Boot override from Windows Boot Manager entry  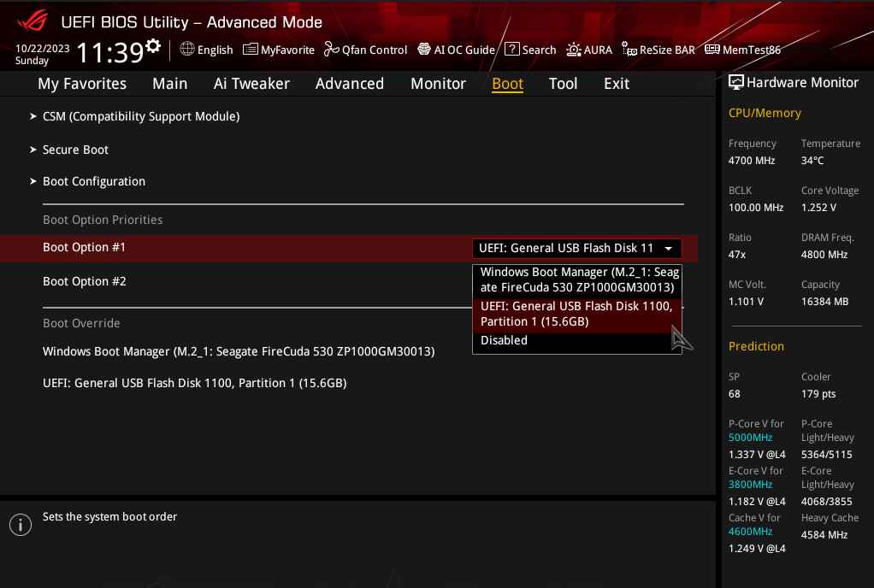(x=239, y=351)
